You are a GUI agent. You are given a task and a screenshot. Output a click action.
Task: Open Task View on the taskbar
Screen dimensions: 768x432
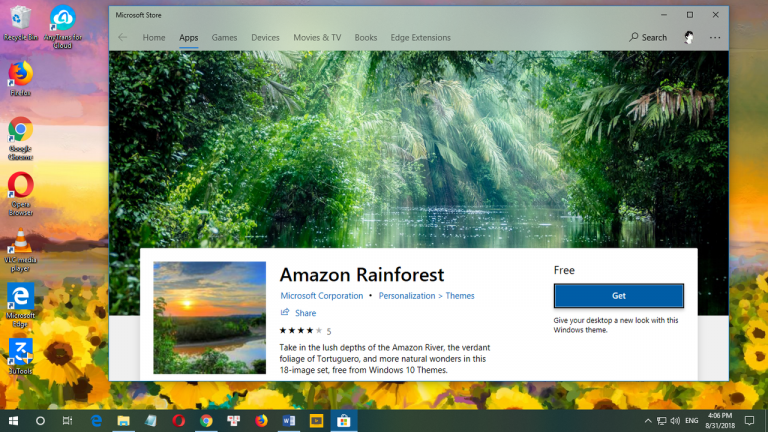[x=67, y=421]
